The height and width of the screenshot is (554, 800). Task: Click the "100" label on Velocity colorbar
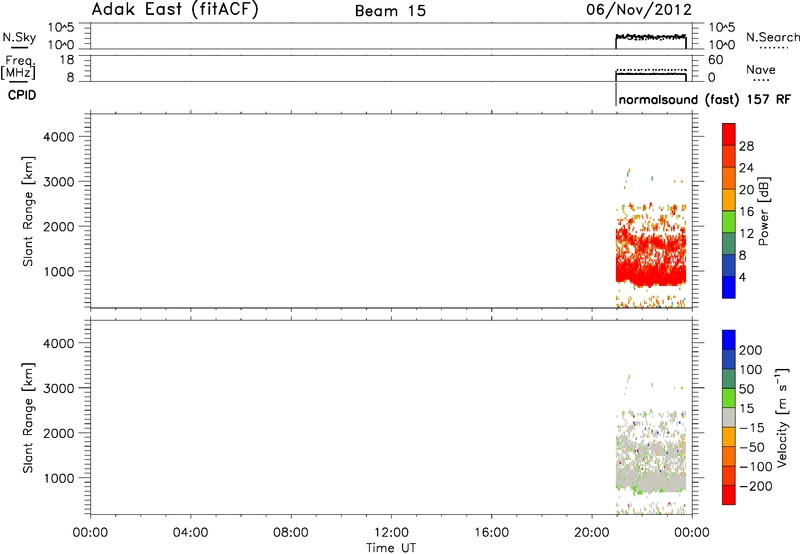tap(751, 370)
